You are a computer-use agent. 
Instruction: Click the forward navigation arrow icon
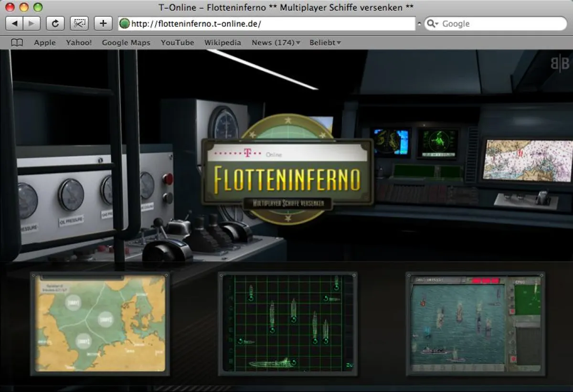[x=32, y=23]
